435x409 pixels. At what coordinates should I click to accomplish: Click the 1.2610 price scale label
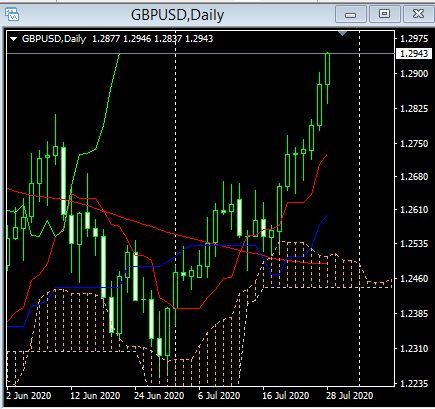(414, 210)
